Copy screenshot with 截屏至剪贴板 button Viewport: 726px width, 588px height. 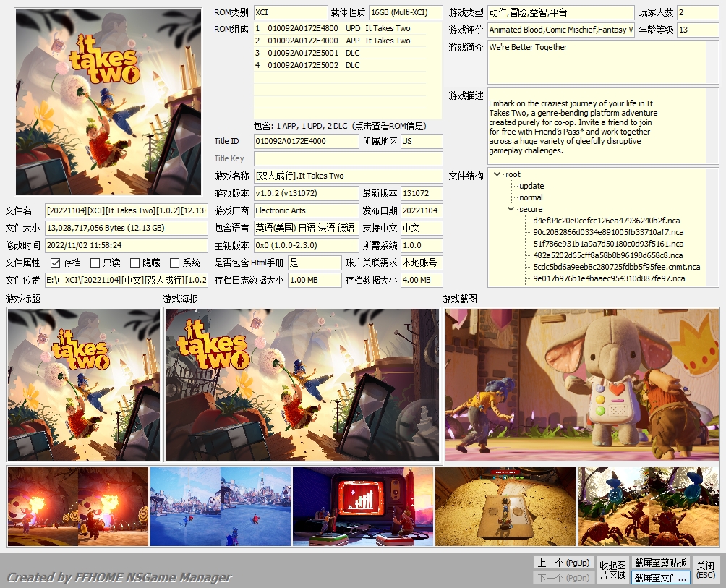click(661, 563)
